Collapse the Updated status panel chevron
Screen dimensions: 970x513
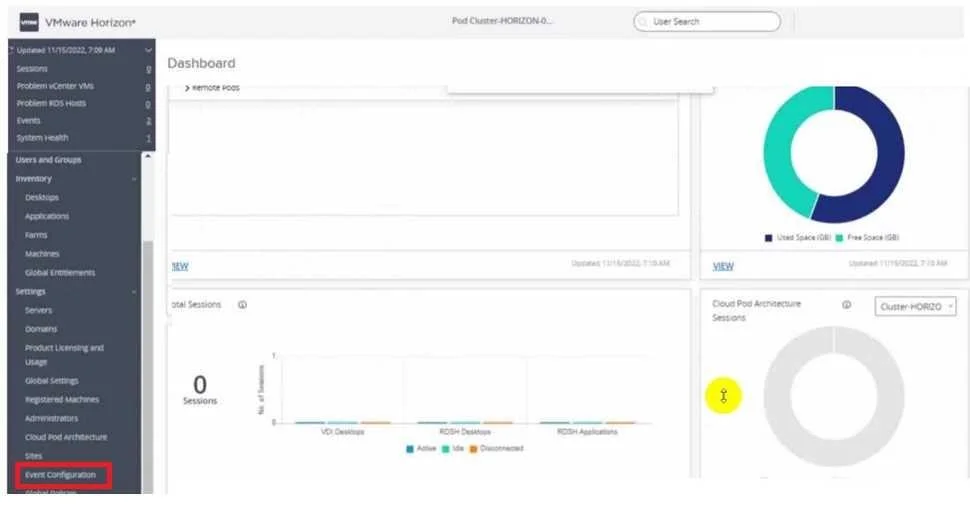148,50
